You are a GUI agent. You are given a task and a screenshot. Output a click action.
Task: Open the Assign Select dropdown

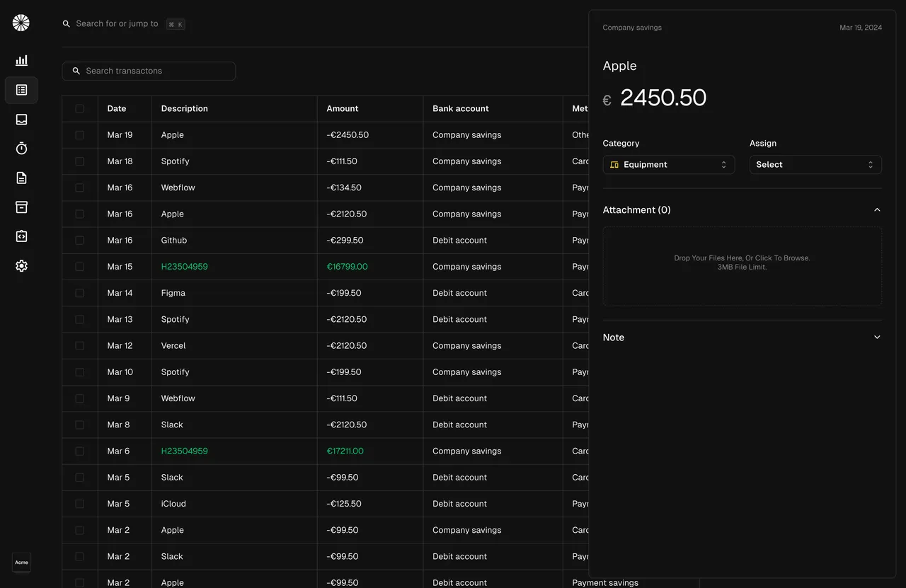tap(815, 164)
